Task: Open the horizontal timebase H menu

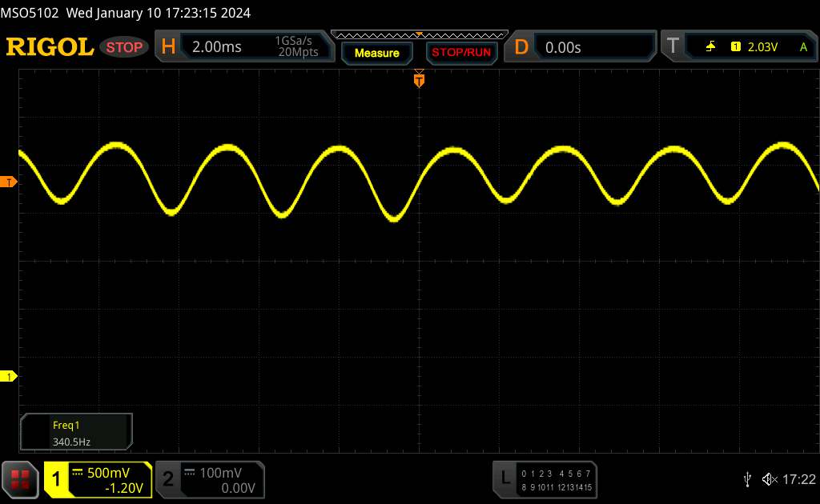Action: [x=168, y=46]
